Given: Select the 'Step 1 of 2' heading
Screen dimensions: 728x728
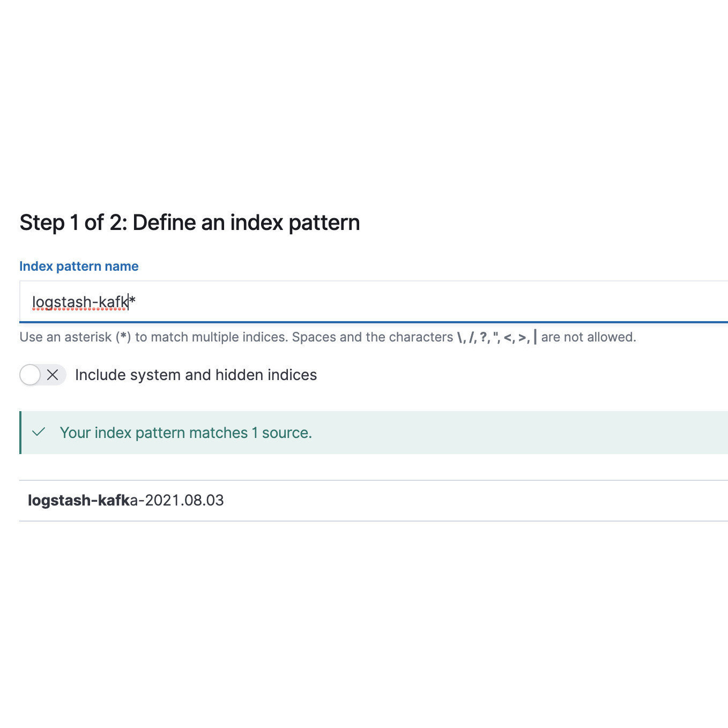Looking at the screenshot, I should tap(189, 222).
